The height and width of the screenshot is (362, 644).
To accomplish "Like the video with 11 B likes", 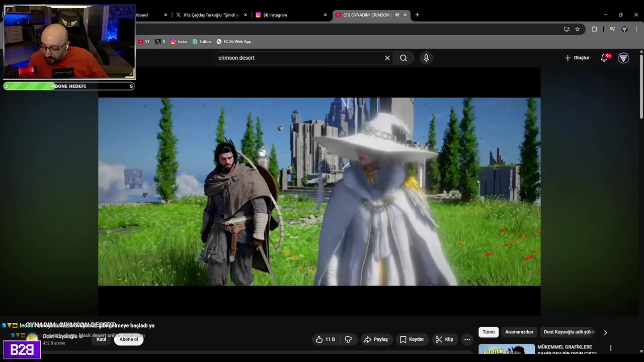I will coord(325,339).
